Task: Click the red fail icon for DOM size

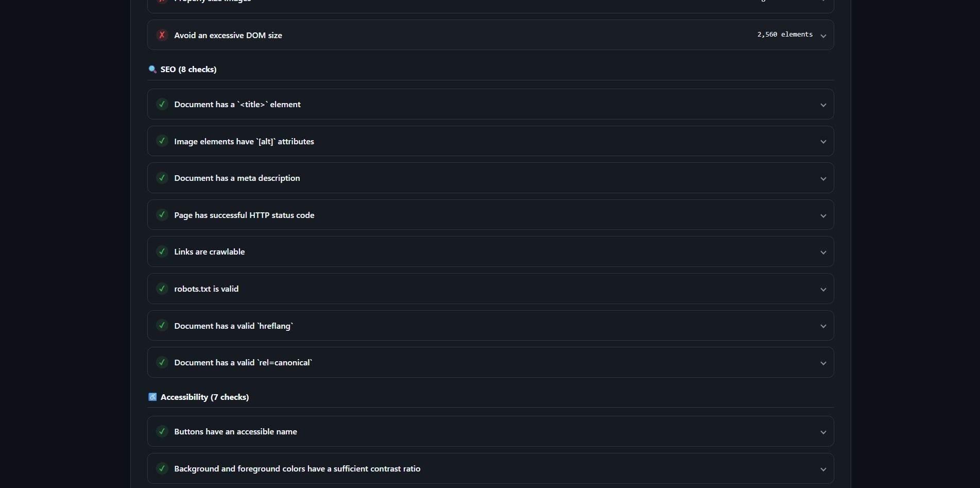Action: (162, 35)
